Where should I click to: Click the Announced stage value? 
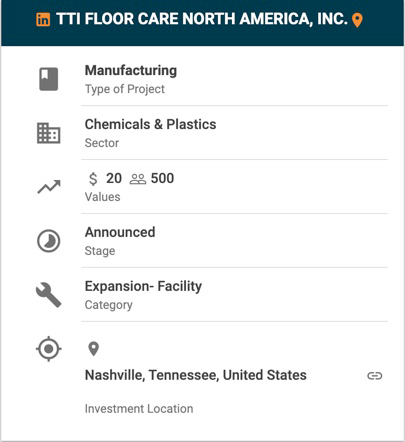[x=120, y=232]
